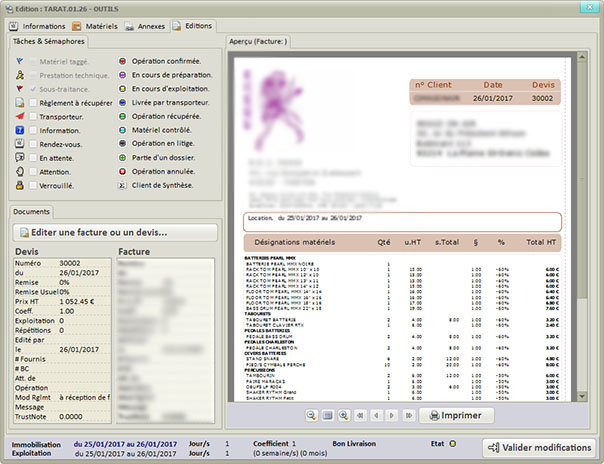604x464 pixels.
Task: Open the Annexes tab
Action: [146, 25]
